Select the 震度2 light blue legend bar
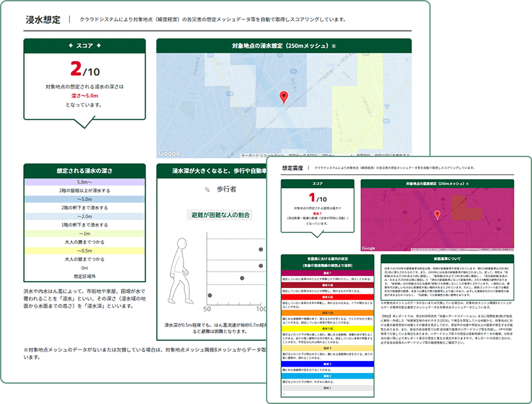Screen dimensions: 532x404 327,376
